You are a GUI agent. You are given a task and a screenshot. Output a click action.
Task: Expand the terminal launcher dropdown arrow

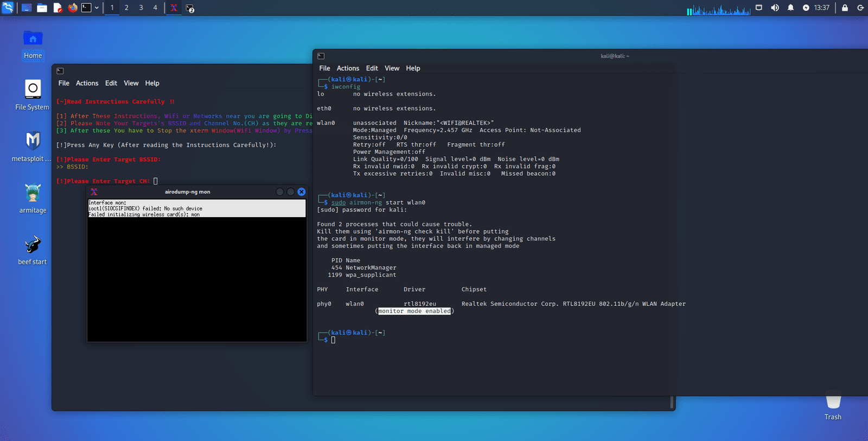[x=97, y=8]
